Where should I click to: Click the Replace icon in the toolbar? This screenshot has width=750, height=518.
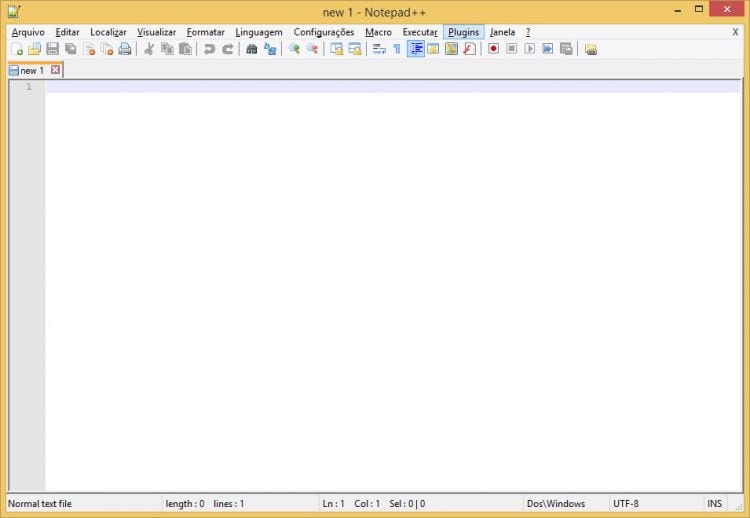pyautogui.click(x=270, y=49)
